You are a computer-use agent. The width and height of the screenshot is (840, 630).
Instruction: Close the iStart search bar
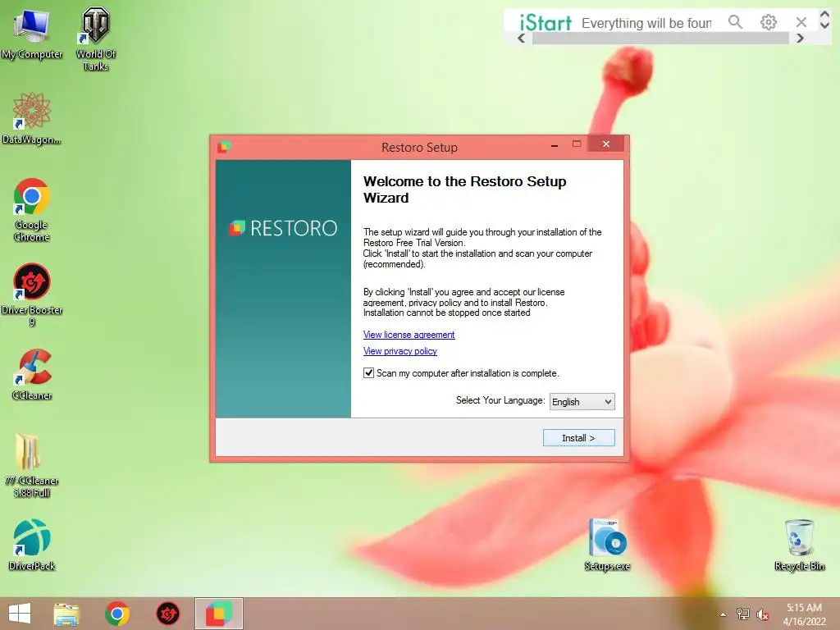pos(801,22)
